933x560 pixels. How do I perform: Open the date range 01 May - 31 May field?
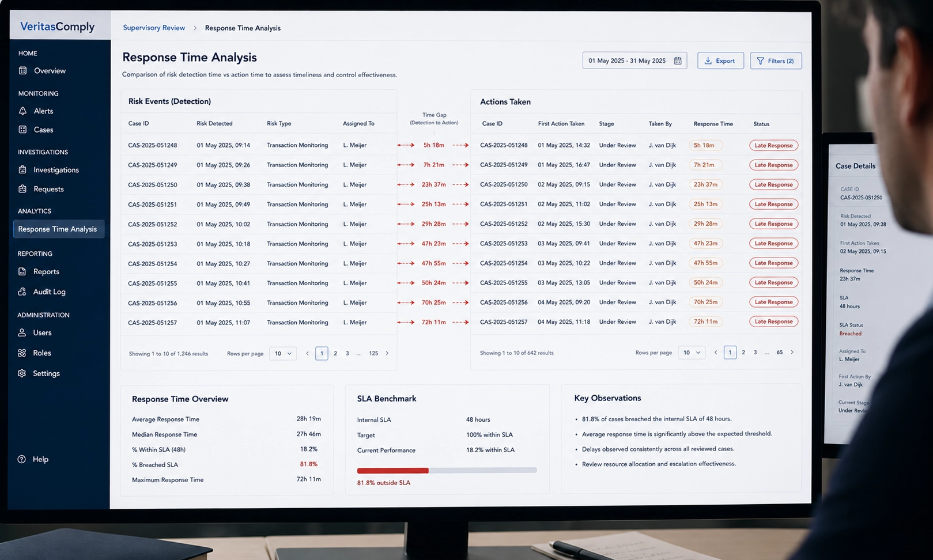(x=634, y=60)
